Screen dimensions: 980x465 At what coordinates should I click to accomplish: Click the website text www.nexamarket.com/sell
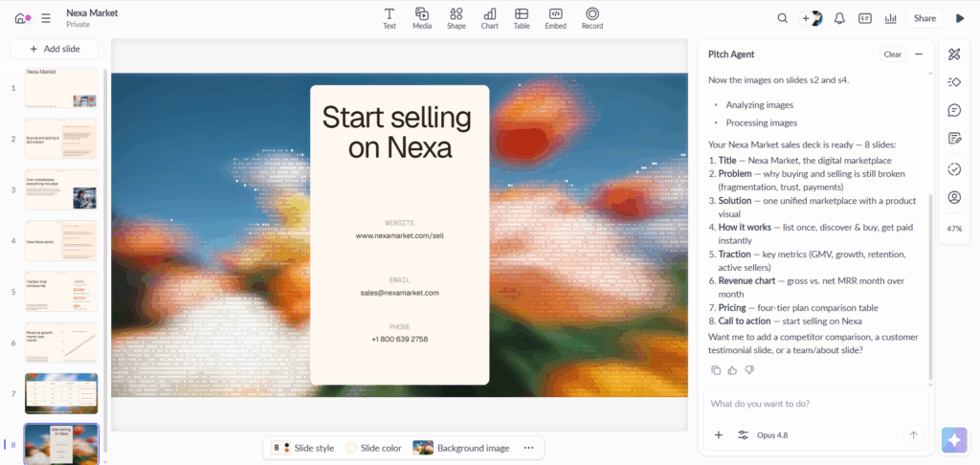[399, 235]
